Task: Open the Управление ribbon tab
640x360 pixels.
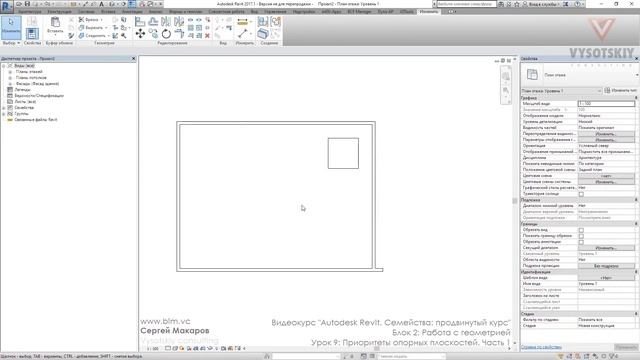Action: pyautogui.click(x=275, y=11)
